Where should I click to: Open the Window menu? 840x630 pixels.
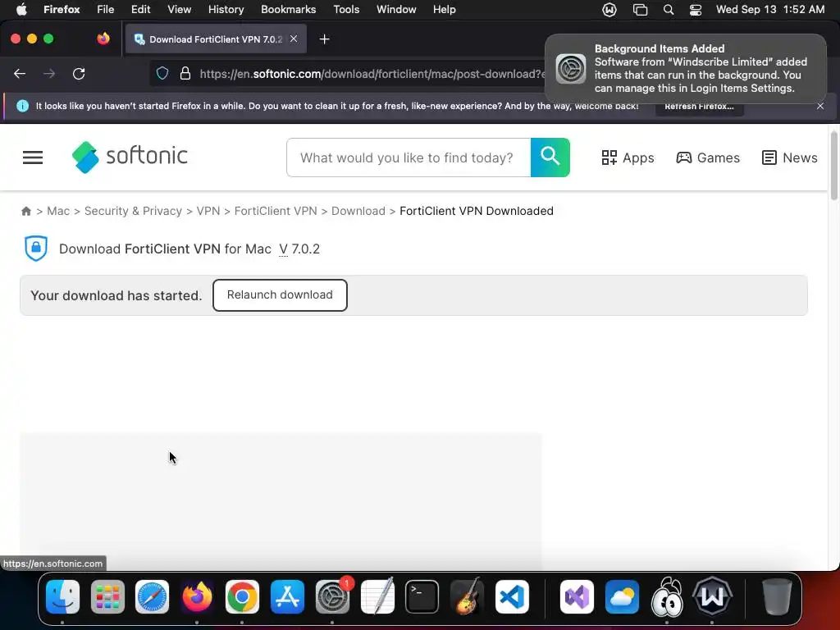click(x=396, y=10)
